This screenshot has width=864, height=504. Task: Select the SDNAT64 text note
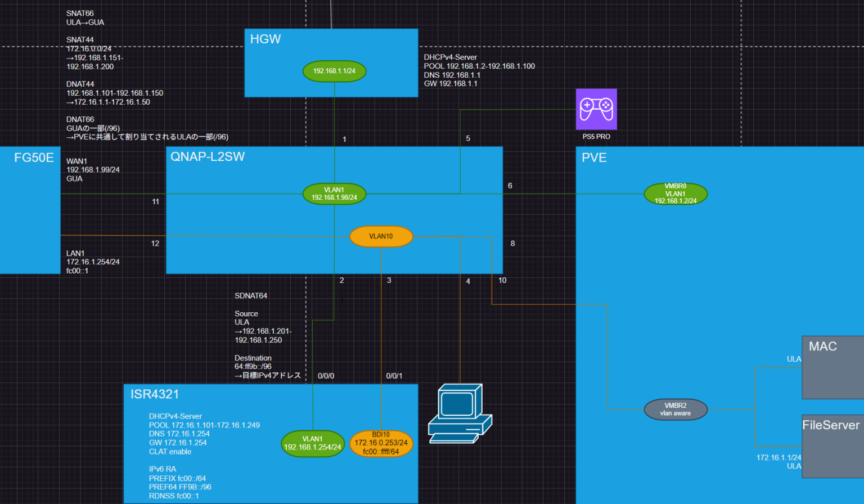point(251,296)
